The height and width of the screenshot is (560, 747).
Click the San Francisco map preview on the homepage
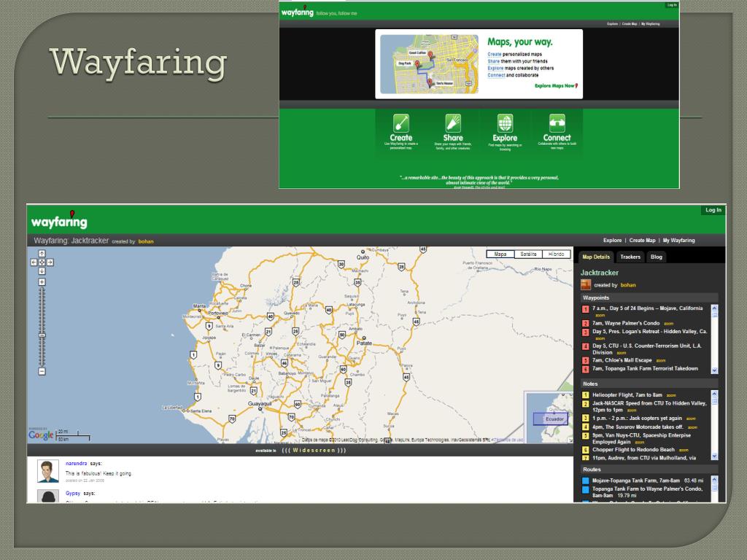pos(429,64)
